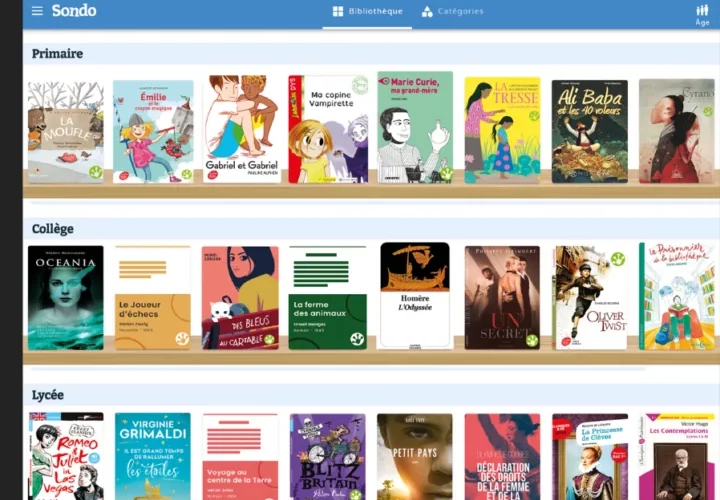Open the book Petit Pays
720x500 pixels.
point(415,457)
